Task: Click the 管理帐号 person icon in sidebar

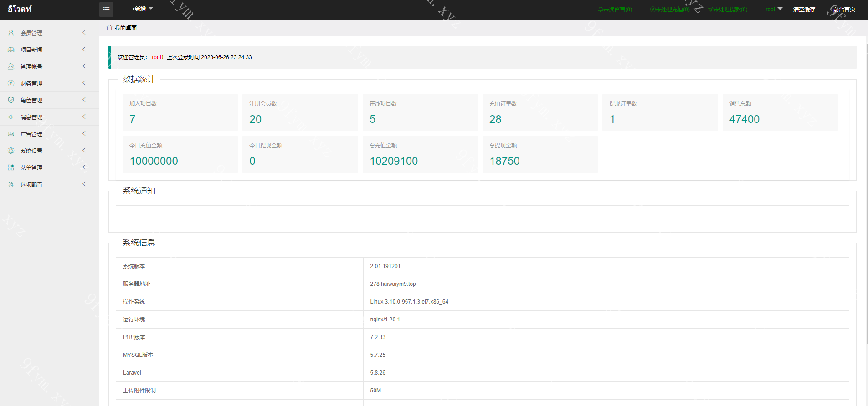Action: point(11,66)
